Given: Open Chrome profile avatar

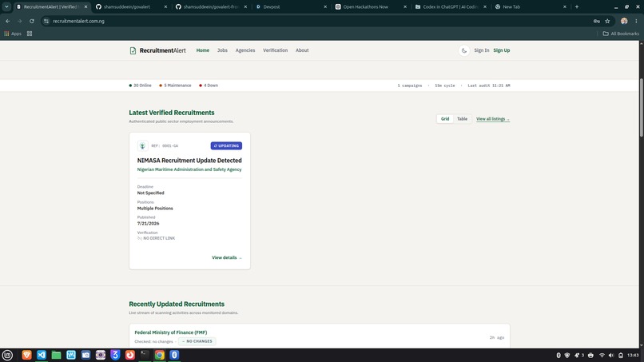Looking at the screenshot, I should [624, 21].
